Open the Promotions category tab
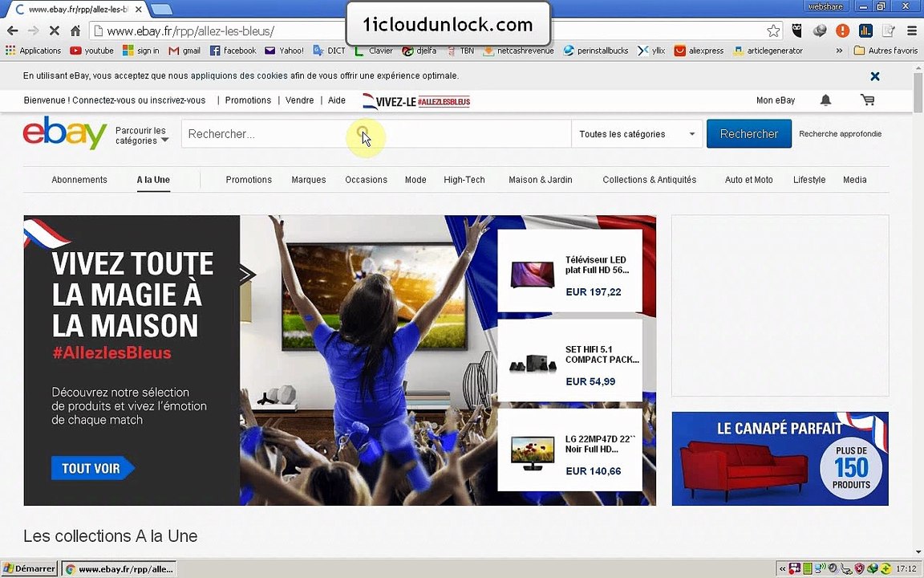924x578 pixels. 249,180
